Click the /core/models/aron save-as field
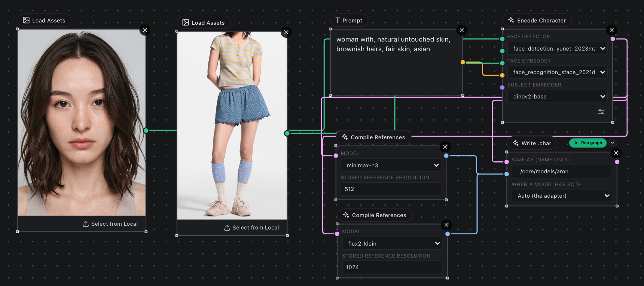This screenshot has height=286, width=644. (x=562, y=171)
